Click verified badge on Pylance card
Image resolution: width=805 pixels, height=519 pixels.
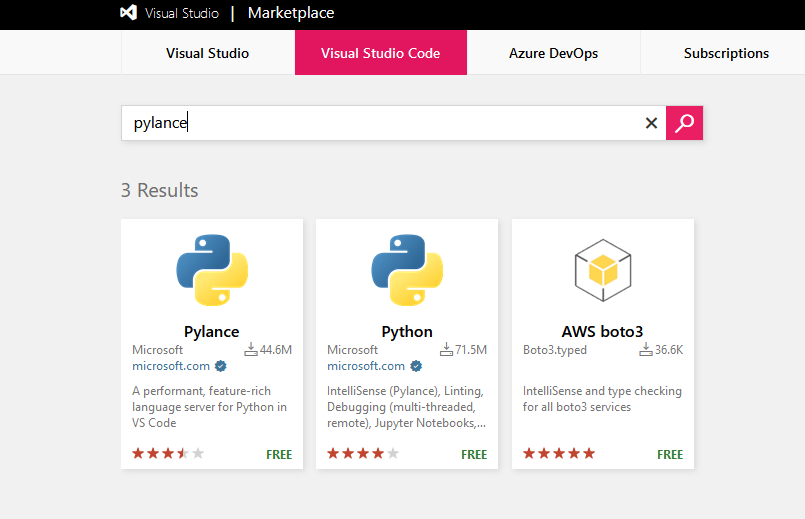click(x=220, y=366)
